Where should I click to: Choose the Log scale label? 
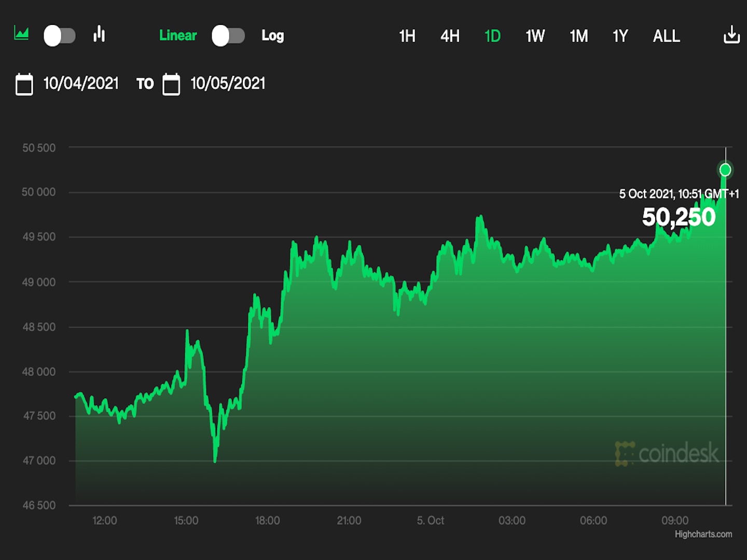[x=272, y=35]
